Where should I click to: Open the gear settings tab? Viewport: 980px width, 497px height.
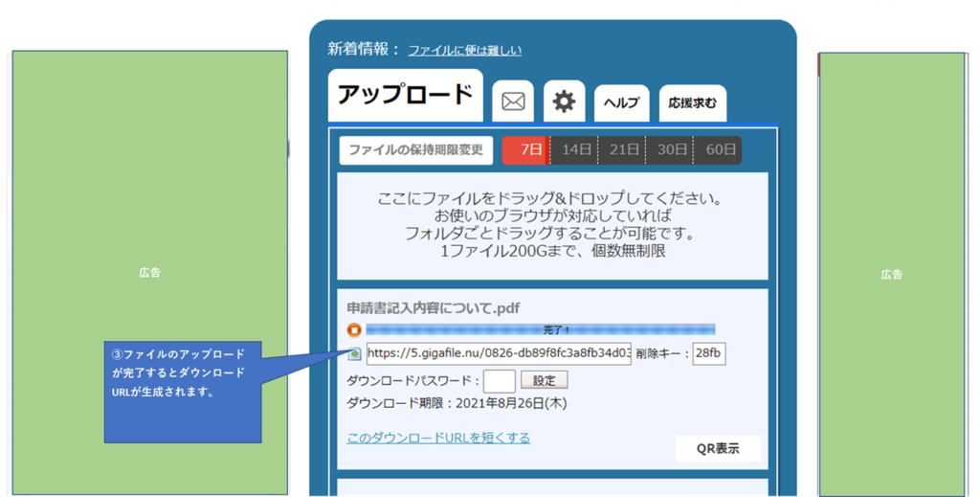coord(565,102)
